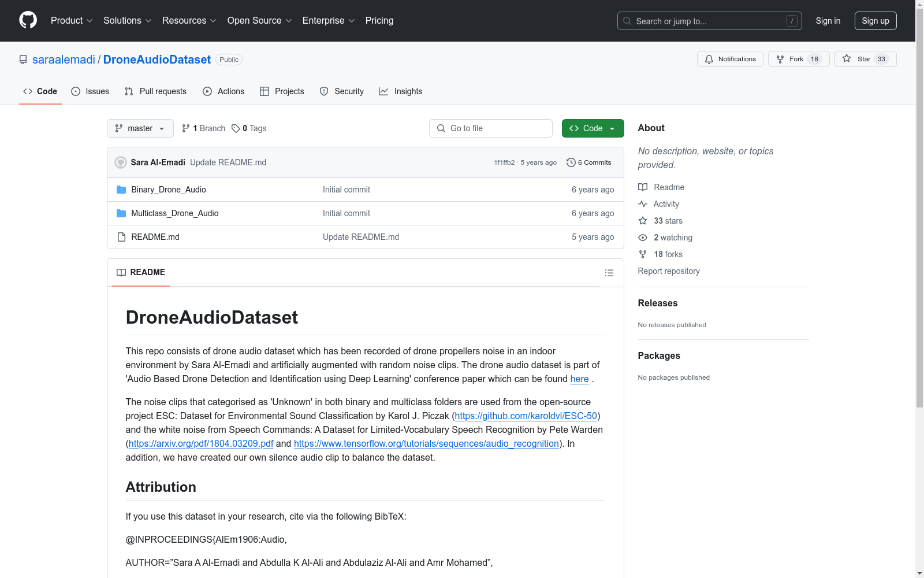
Task: Click 'Initial commit' for Binary_Drone_Audio
Action: pyautogui.click(x=346, y=190)
